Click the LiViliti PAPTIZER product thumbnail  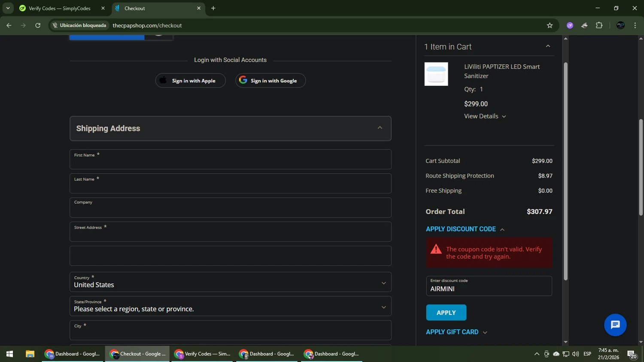436,74
